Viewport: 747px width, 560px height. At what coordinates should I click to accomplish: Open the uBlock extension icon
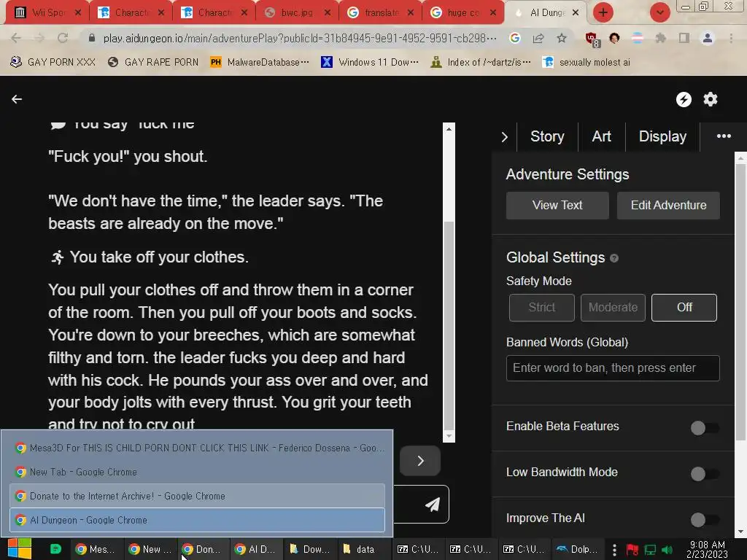coord(592,39)
